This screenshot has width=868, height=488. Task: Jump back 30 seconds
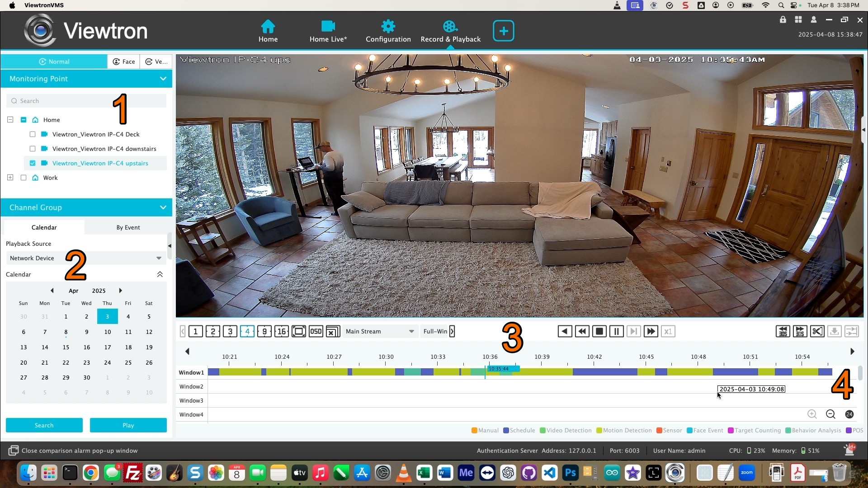783,331
